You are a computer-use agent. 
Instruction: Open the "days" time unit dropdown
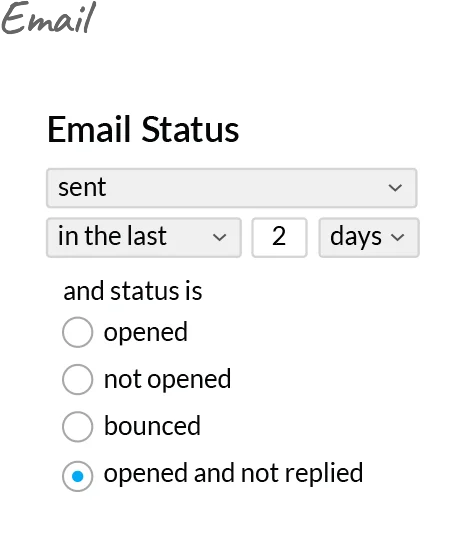tap(369, 237)
